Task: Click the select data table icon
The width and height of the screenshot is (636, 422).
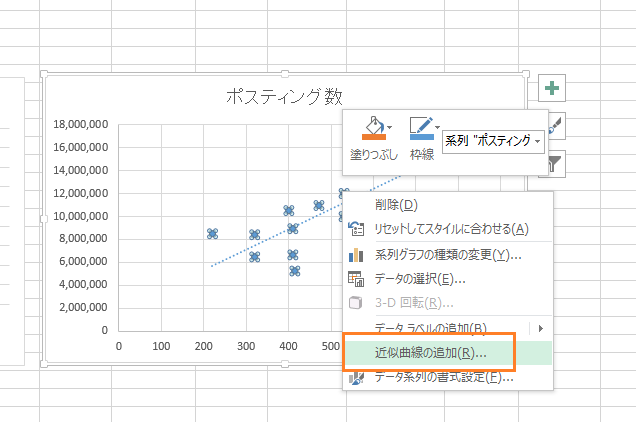Action: 356,279
